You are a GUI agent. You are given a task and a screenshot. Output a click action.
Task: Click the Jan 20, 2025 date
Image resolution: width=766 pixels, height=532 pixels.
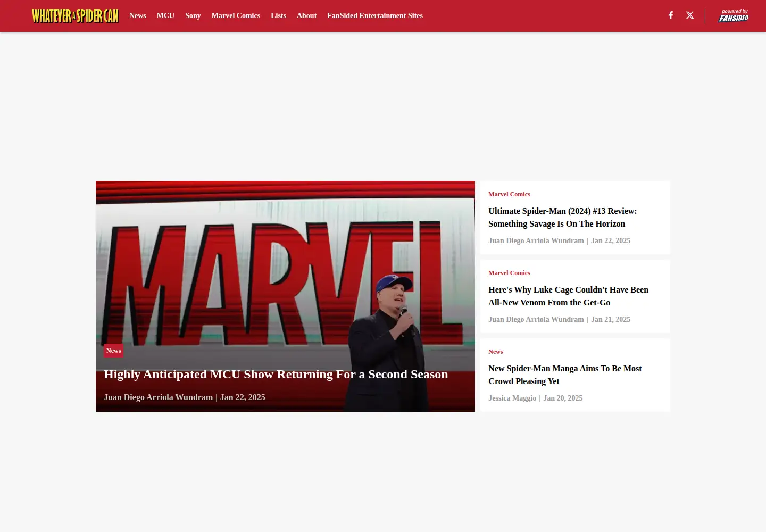(563, 398)
